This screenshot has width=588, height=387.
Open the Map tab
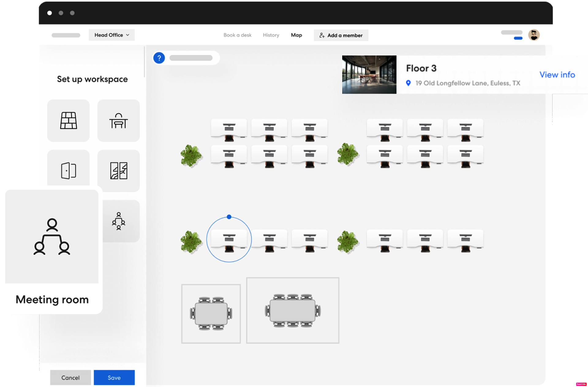pos(296,35)
